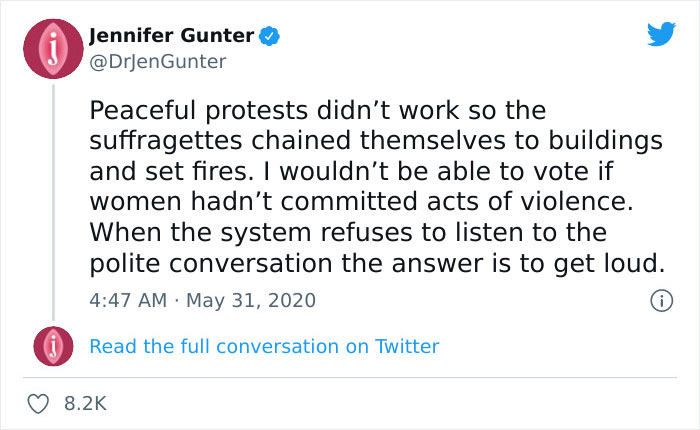Click the May 31, 2020 date

point(250,299)
